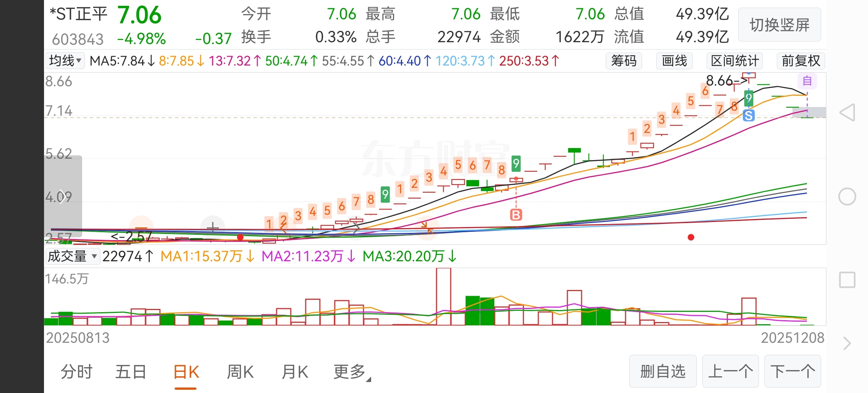The image size is (868, 393).
Task: Tap the right chevron beside date axis
Action: (847, 343)
